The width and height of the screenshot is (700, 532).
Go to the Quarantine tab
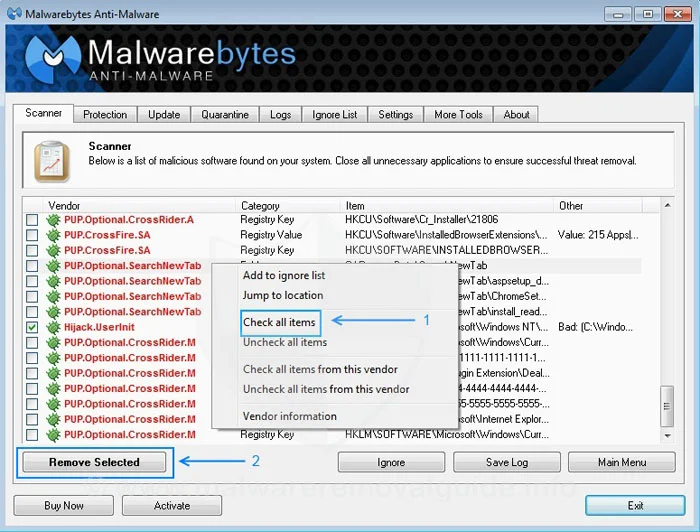[225, 115]
